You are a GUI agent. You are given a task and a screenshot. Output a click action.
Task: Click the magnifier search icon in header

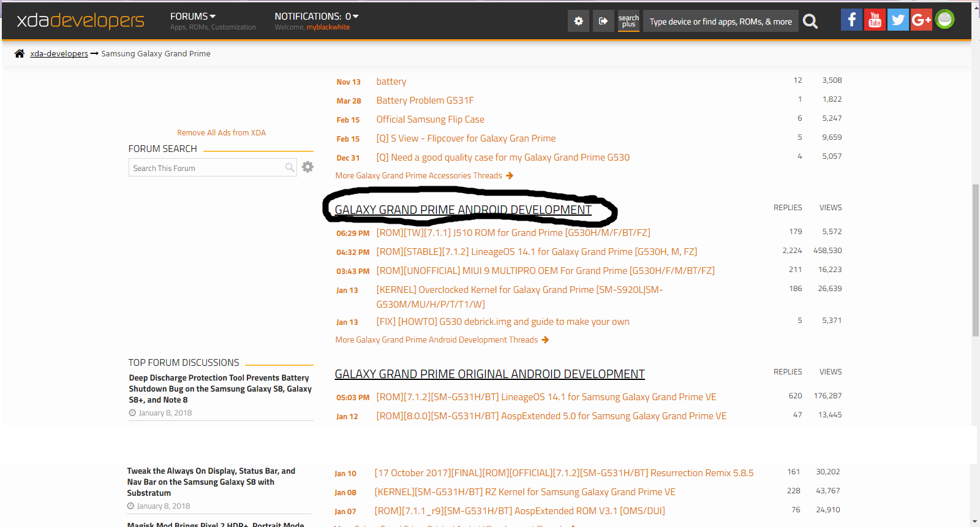click(x=810, y=21)
